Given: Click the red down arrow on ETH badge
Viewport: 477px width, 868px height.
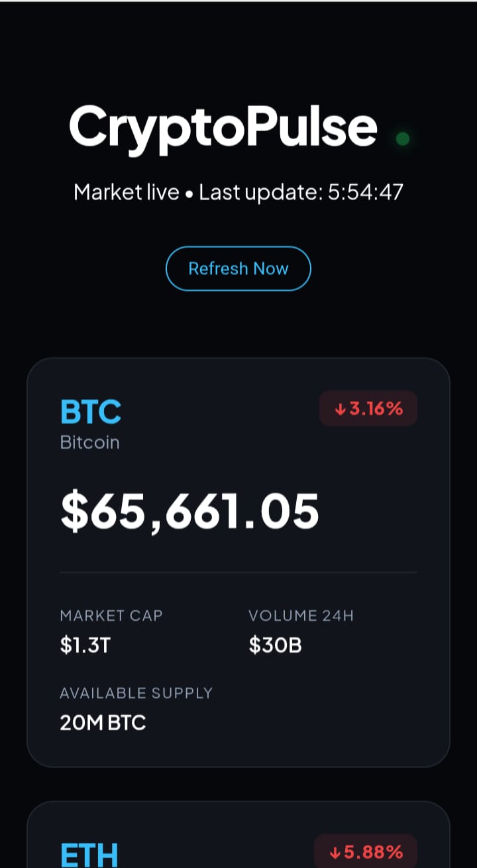Looking at the screenshot, I should 335,851.
